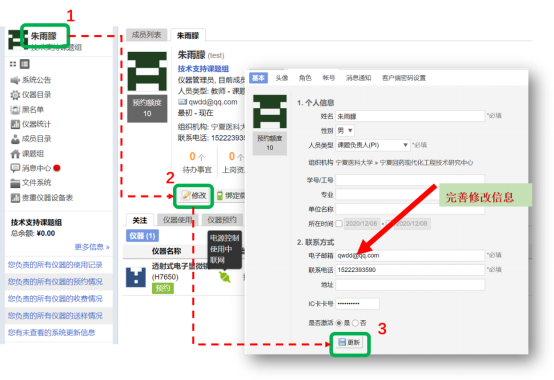The height and width of the screenshot is (380, 554).
Task: Open 消息中心 chat icon
Action: point(15,168)
